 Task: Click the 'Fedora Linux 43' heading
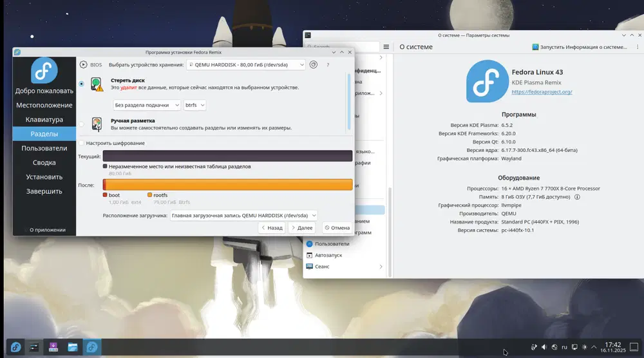coord(537,72)
